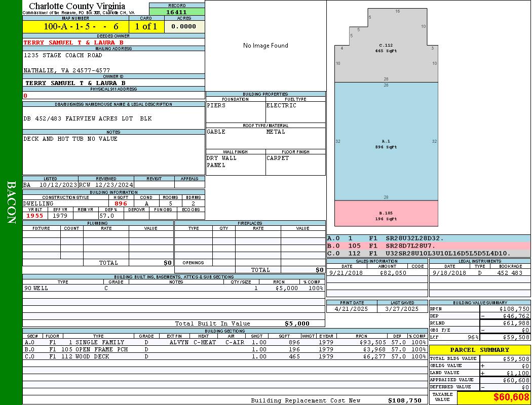Click the reviewed date 12/23/2024
The height and width of the screenshot is (405, 532).
(114, 185)
